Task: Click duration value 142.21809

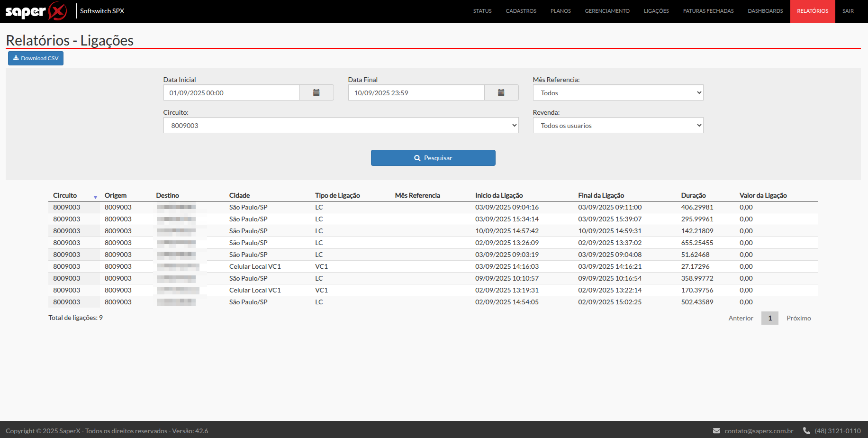Action: click(x=697, y=231)
